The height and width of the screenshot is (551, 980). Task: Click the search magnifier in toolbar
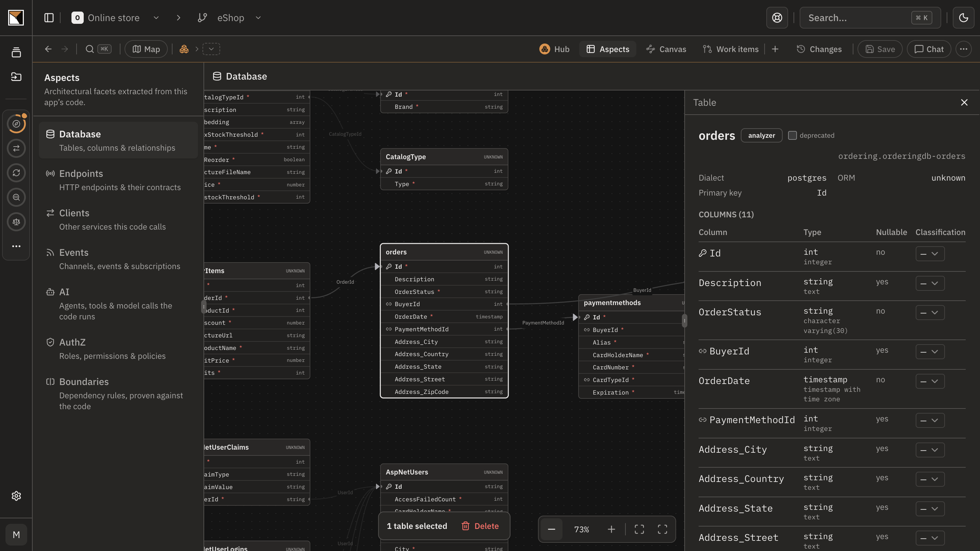90,49
